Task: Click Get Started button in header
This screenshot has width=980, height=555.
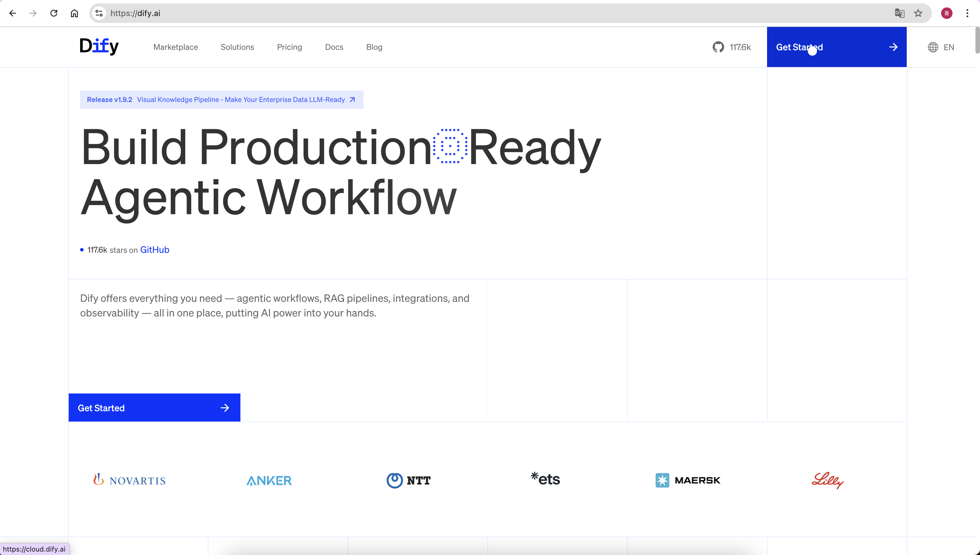Action: pyautogui.click(x=836, y=47)
